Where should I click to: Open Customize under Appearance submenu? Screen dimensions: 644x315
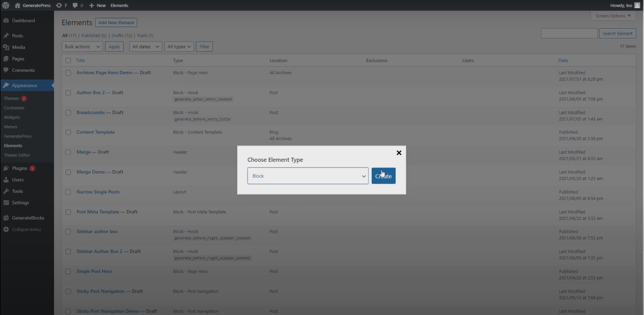point(14,108)
